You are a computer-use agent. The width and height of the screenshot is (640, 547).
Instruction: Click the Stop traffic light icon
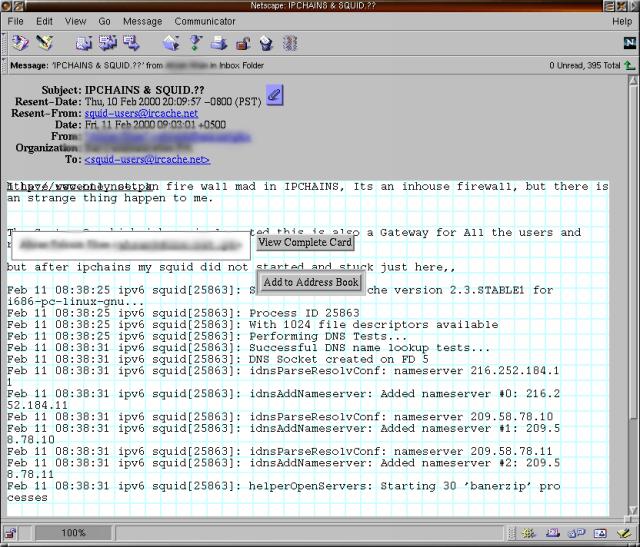click(x=290, y=43)
